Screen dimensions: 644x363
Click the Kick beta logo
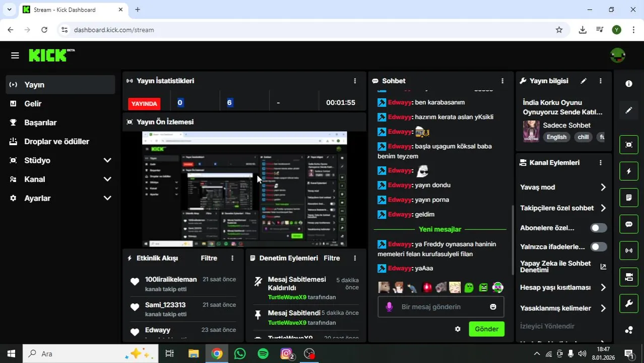pos(51,55)
